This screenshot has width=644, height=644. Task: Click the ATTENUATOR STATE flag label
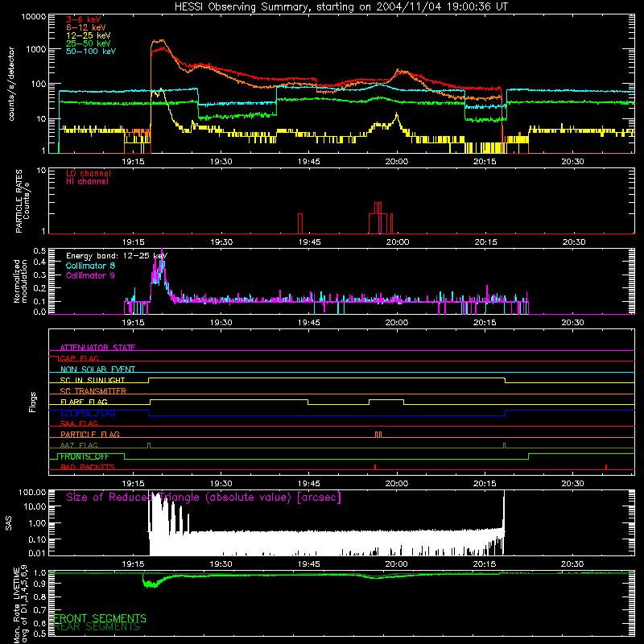[x=97, y=348]
